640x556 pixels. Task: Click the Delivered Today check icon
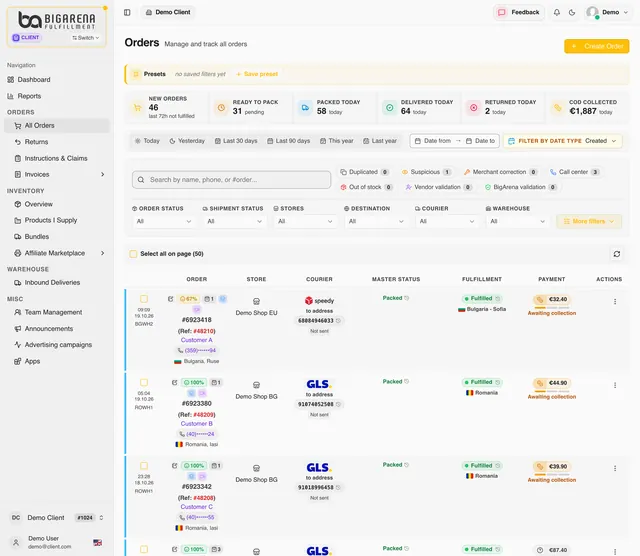coord(389,108)
